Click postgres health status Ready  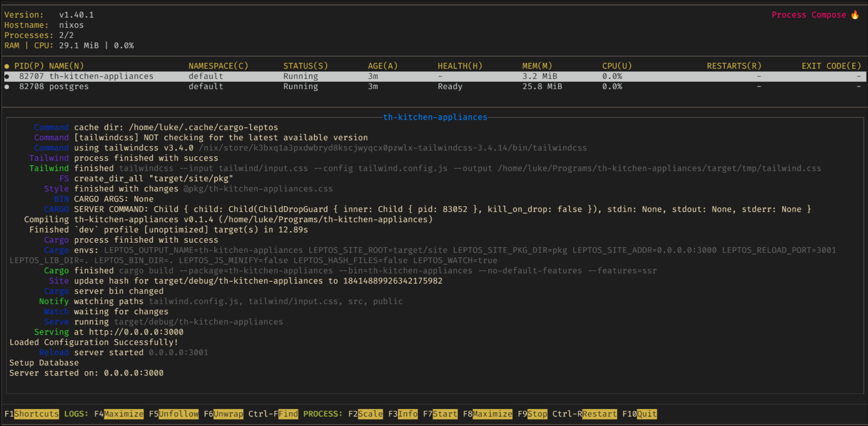450,86
